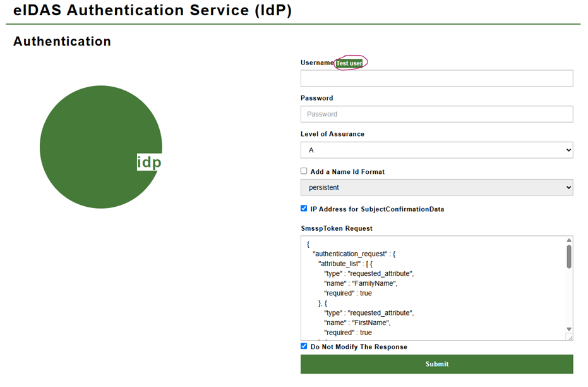Screen dimensions: 588x387
Task: Uncheck Do Not Modify The Response checkbox
Action: click(x=304, y=347)
